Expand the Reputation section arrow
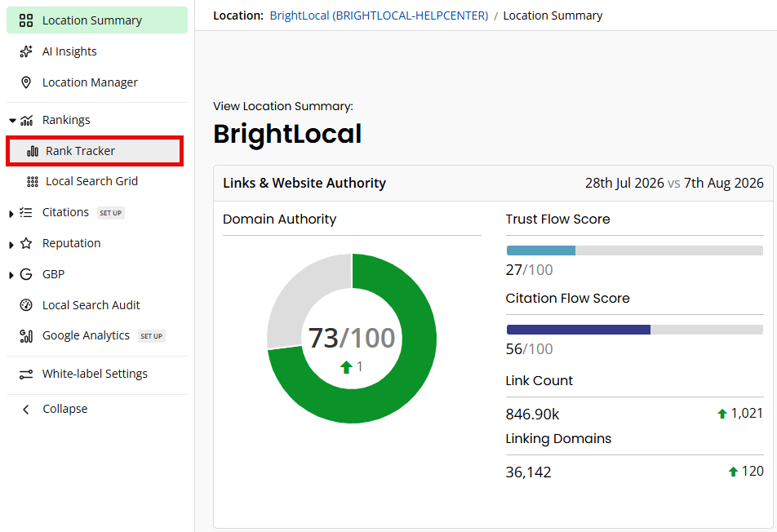This screenshot has height=532, width=777. point(11,245)
